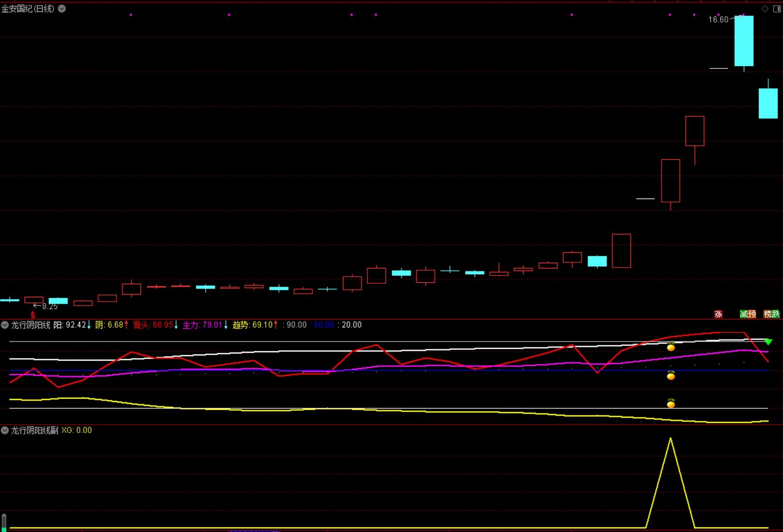The width and height of the screenshot is (783, 532).
Task: Click the 龙行阴阳线副 indicator name
Action: (x=34, y=430)
